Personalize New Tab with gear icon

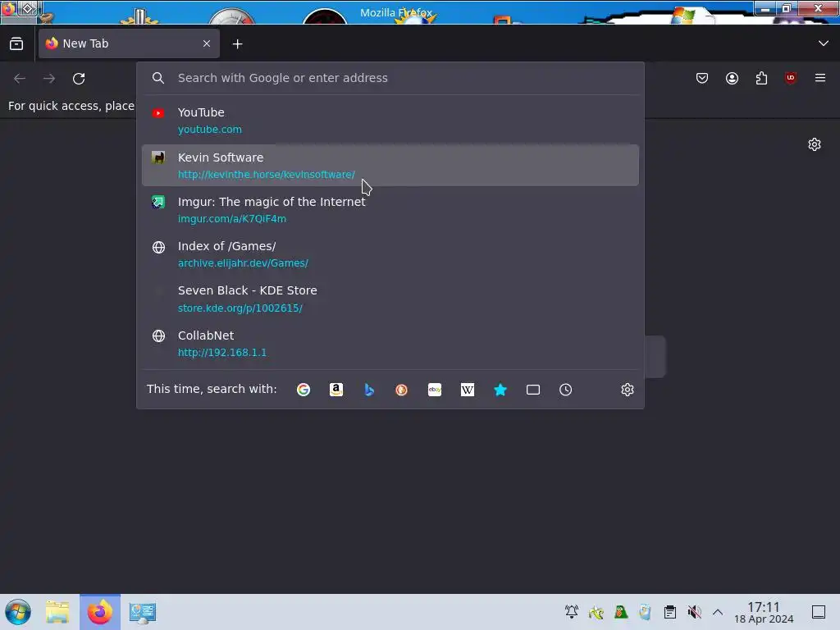click(x=815, y=144)
